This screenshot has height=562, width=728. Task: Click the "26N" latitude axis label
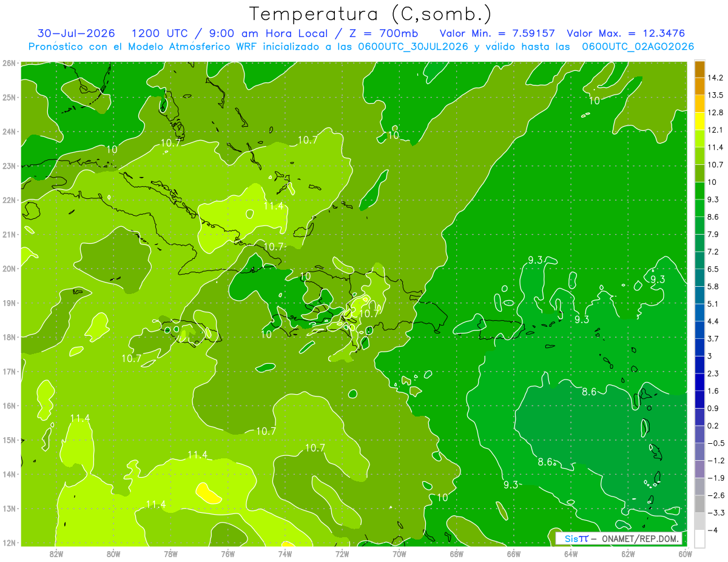click(x=8, y=62)
